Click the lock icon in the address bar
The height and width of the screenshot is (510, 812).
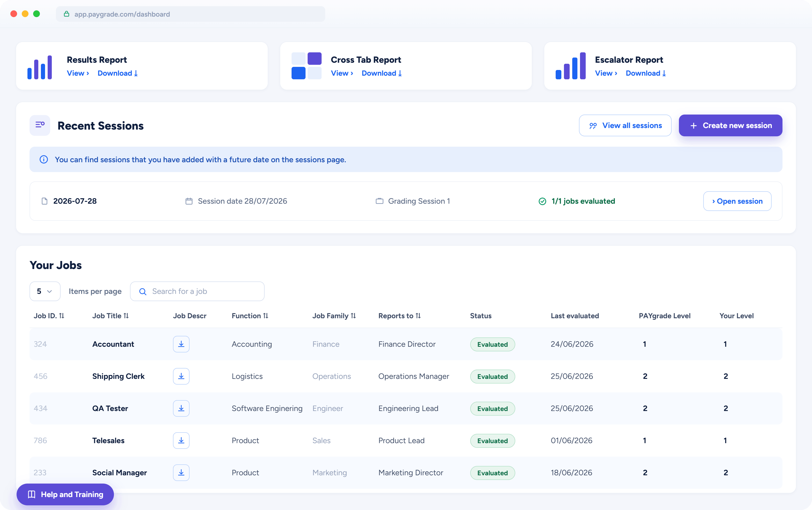coord(67,14)
